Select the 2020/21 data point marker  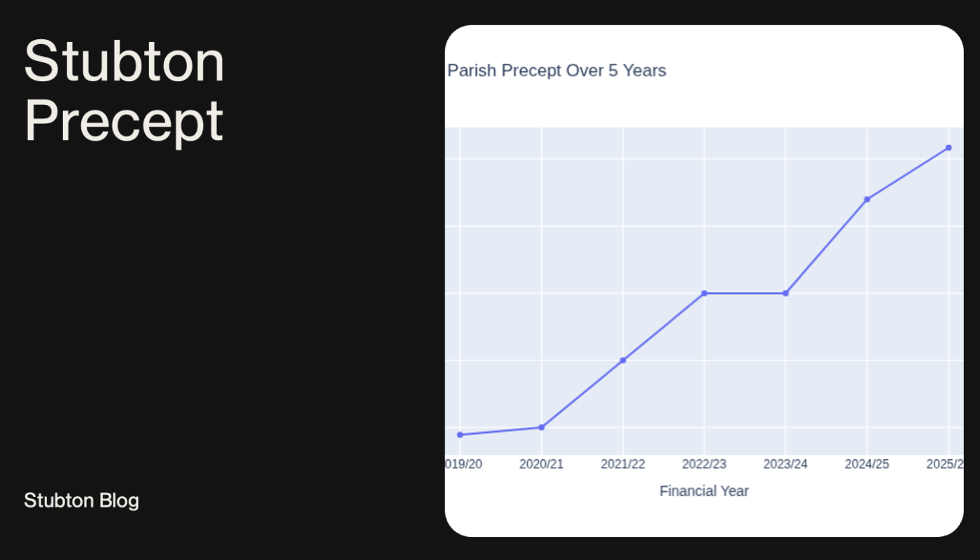(541, 427)
